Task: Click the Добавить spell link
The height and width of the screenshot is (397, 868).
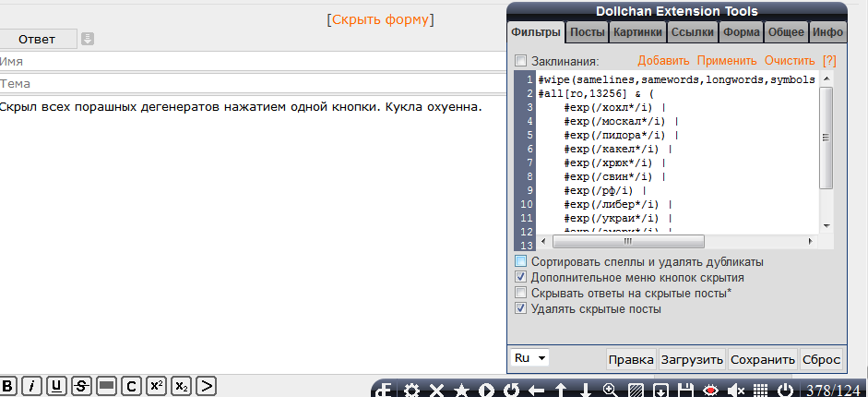Action: click(x=663, y=61)
